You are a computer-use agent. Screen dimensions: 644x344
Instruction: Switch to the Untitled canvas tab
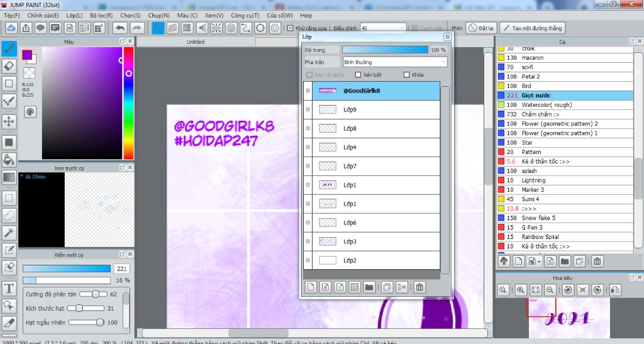point(196,42)
